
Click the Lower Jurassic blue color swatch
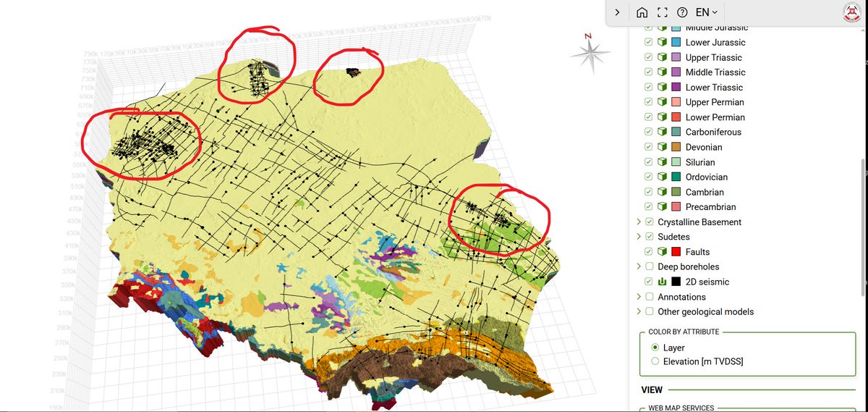(x=676, y=43)
